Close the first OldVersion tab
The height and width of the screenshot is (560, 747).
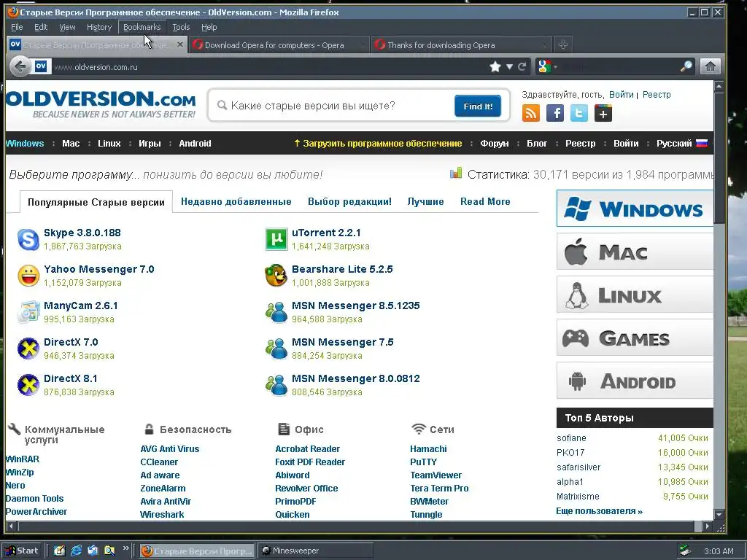(179, 44)
